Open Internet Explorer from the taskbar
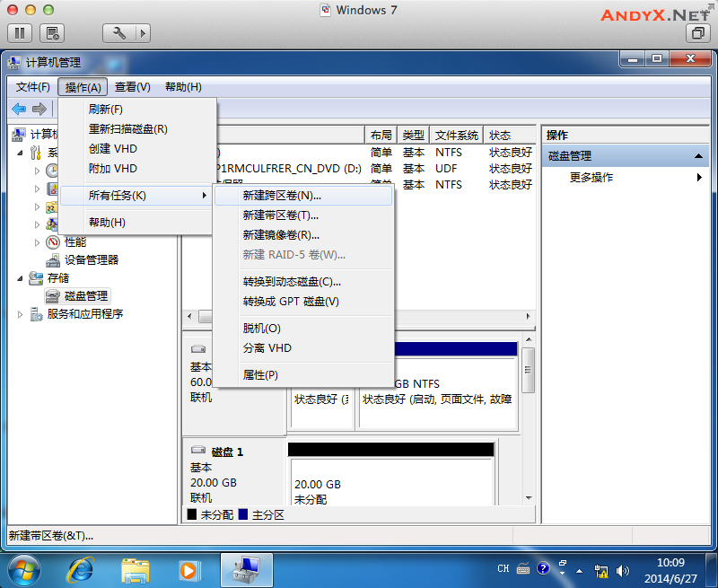Viewport: 718px width, 588px height. (83, 569)
